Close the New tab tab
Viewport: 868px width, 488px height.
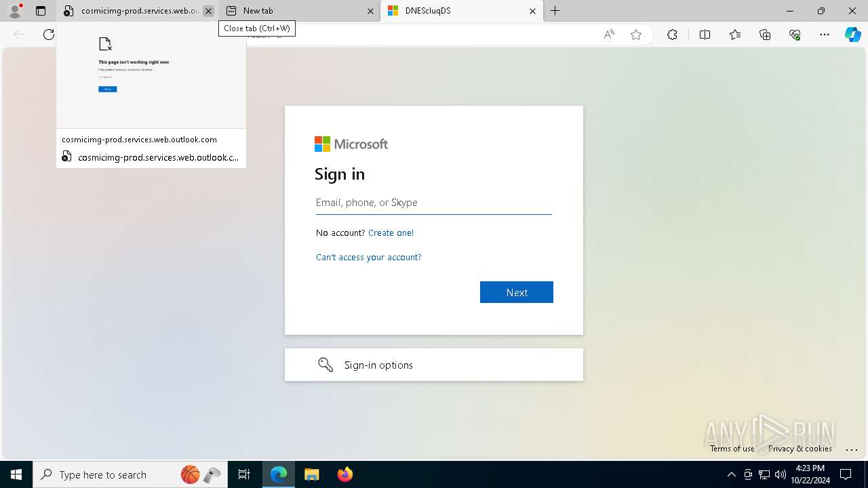(x=370, y=11)
